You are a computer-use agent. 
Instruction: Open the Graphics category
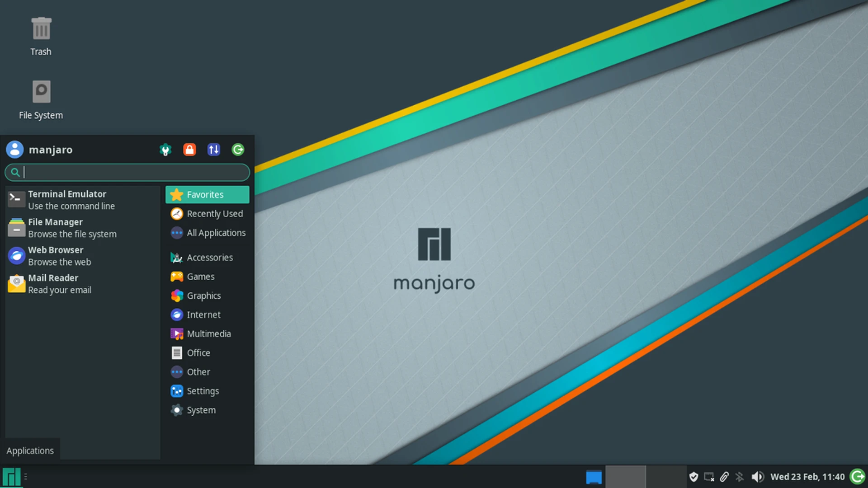coord(208,296)
